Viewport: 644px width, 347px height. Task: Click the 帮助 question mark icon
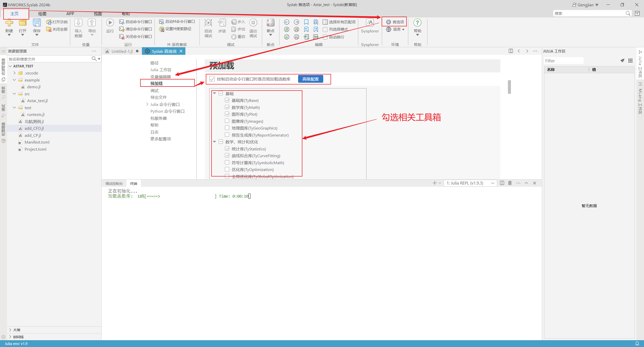pos(417,23)
